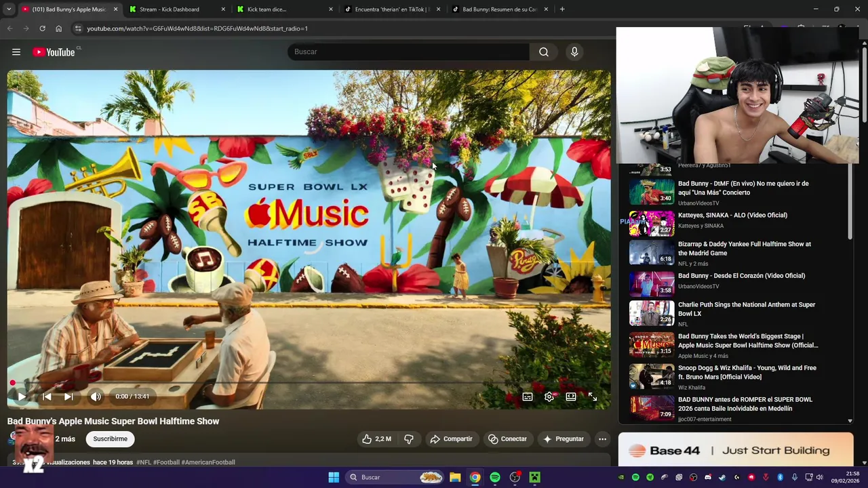Open Bizarrap & Daddy Yankee Halftime Show video
The width and height of the screenshot is (868, 488).
[745, 249]
